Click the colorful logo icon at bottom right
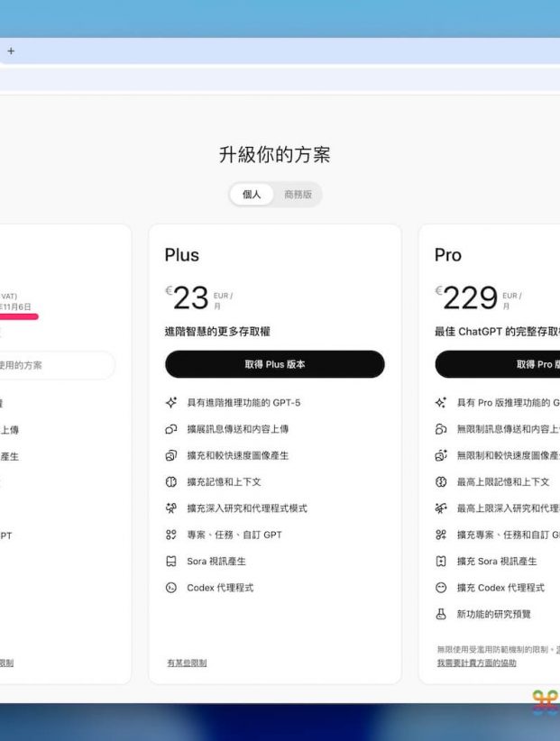Image resolution: width=560 pixels, height=741 pixels. click(x=545, y=702)
